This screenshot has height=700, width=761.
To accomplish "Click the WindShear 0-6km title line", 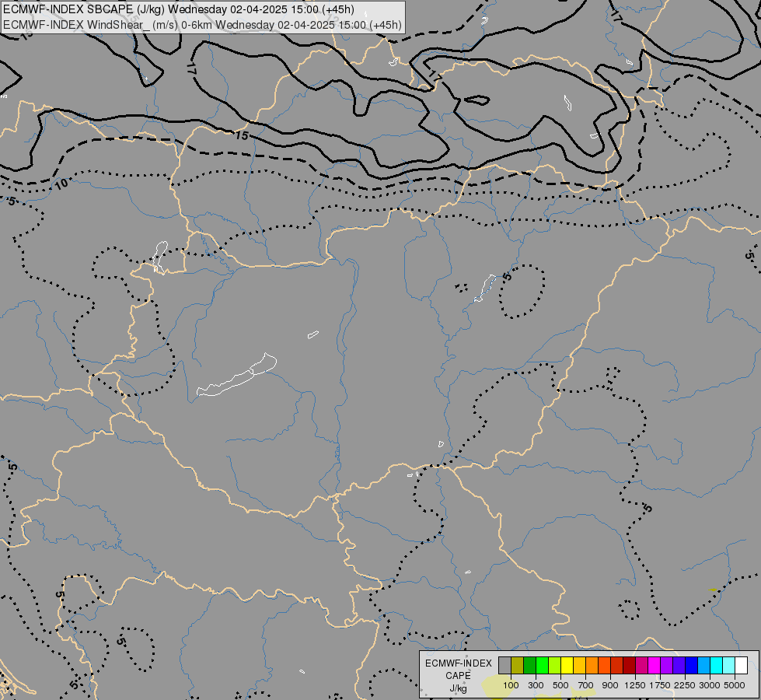I will coord(202,25).
